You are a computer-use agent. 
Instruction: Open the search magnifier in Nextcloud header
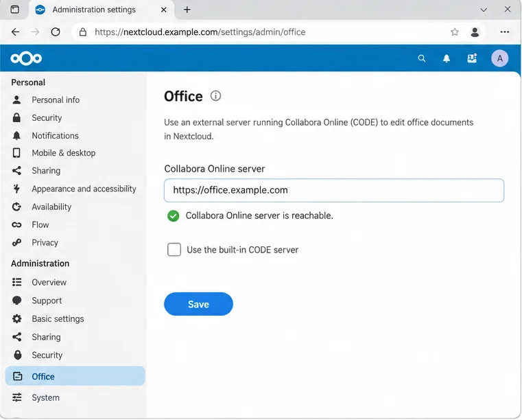pos(421,58)
